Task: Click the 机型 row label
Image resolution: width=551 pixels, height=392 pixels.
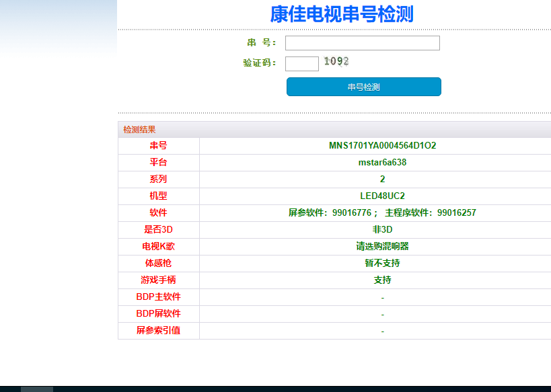Action: (x=159, y=196)
